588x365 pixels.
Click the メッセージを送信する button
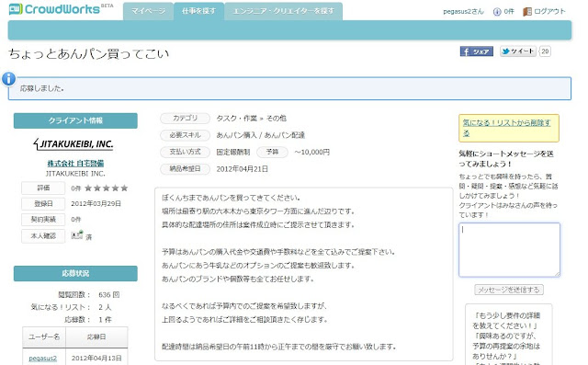coord(509,290)
